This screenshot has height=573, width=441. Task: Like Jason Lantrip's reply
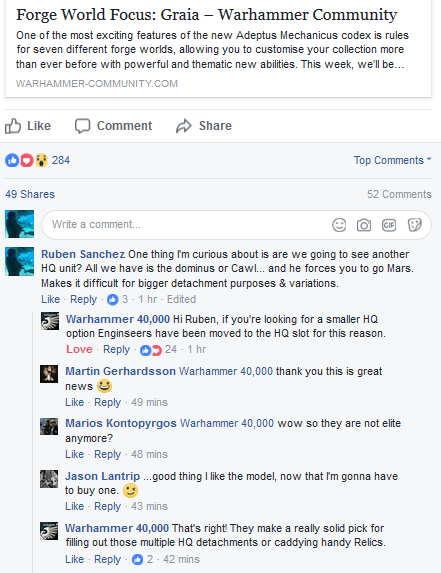click(x=75, y=506)
